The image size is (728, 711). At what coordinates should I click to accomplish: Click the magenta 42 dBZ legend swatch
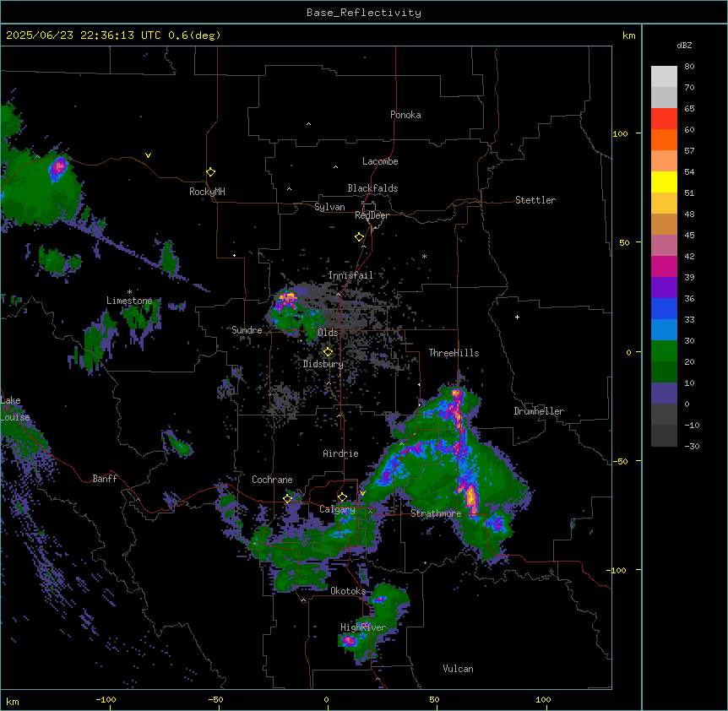tap(664, 266)
